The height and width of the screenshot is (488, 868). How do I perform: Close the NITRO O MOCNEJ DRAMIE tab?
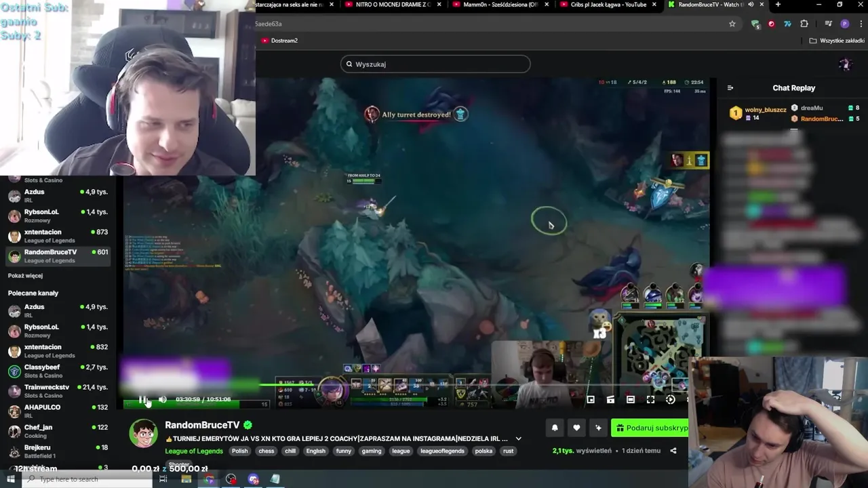tap(439, 5)
